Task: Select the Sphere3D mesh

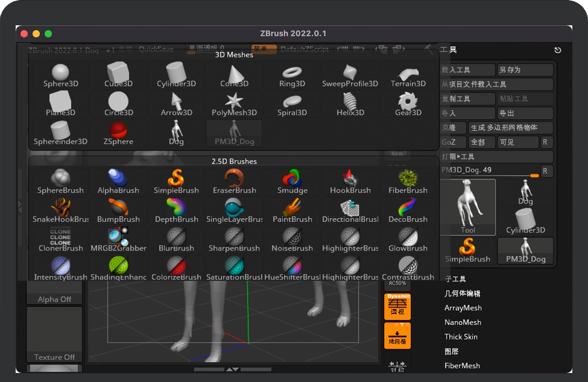Action: [60, 75]
